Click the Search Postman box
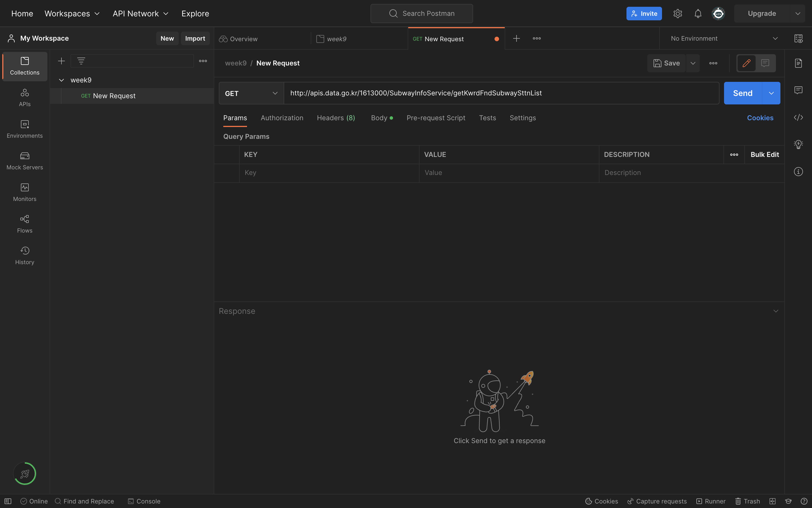 (422, 14)
